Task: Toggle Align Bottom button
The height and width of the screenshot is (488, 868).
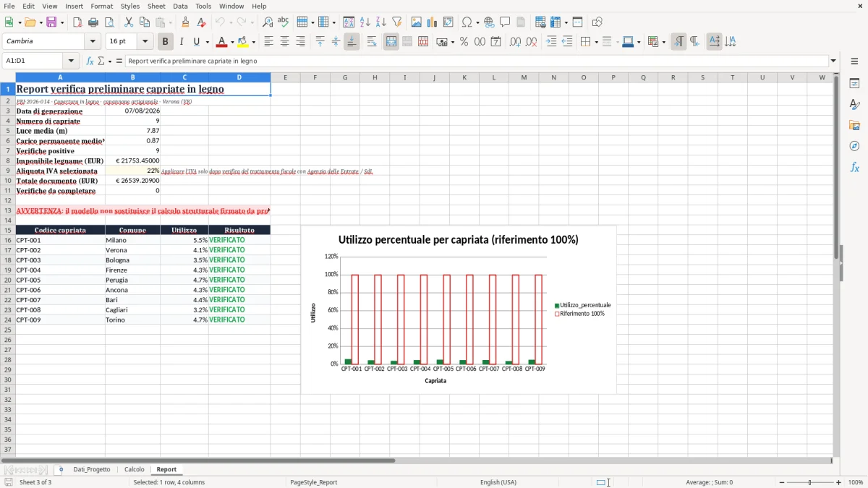Action: click(352, 42)
